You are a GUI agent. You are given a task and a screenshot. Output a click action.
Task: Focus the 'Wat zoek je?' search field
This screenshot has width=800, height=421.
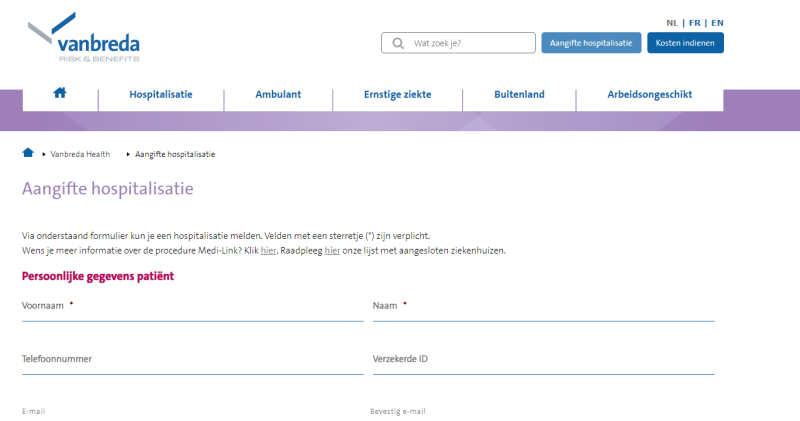point(458,43)
